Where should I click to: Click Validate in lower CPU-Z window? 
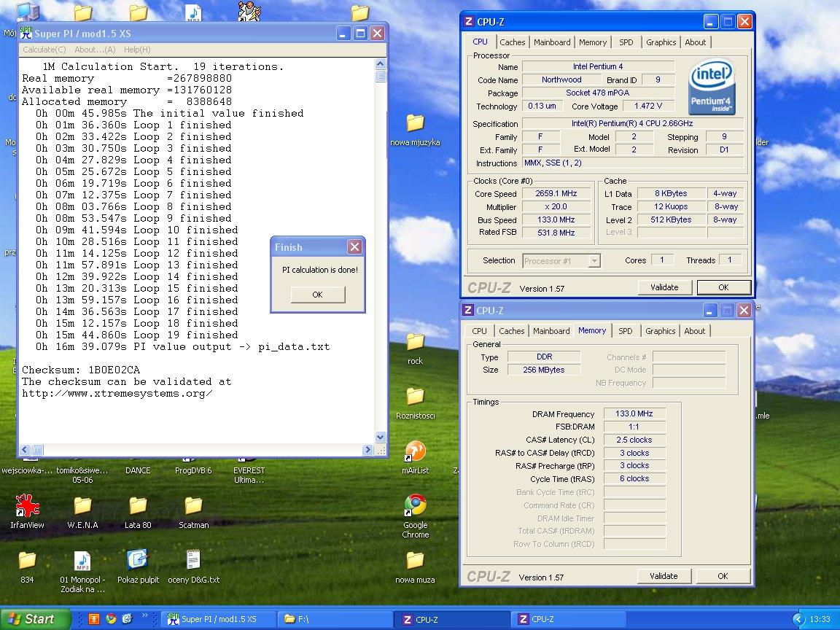[x=664, y=576]
